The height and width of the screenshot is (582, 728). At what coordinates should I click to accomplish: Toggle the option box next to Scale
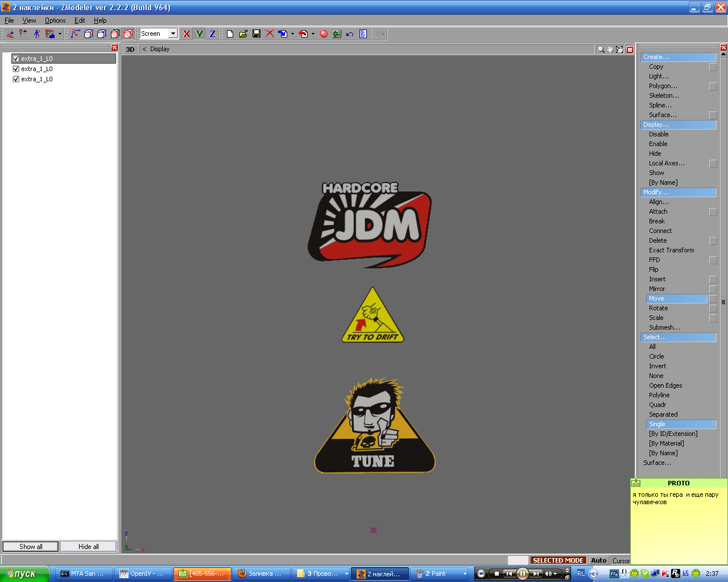click(x=713, y=318)
